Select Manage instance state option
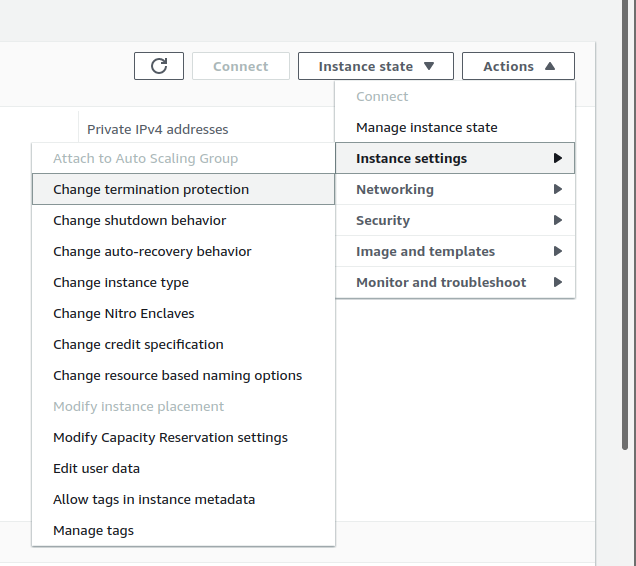Image resolution: width=636 pixels, height=566 pixels. [426, 127]
